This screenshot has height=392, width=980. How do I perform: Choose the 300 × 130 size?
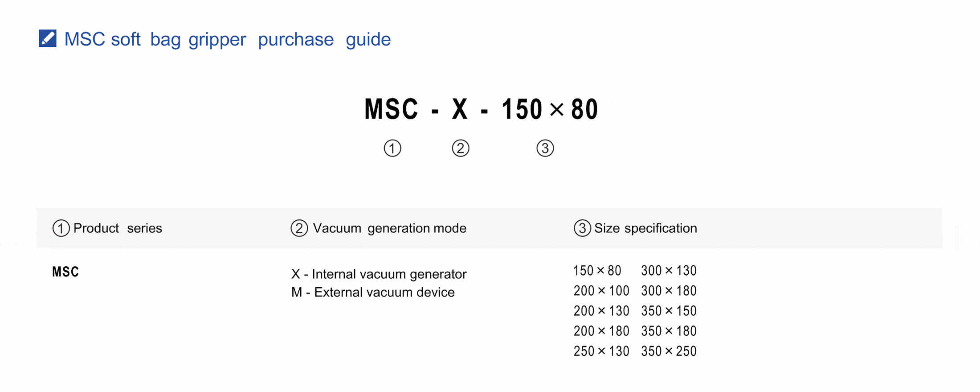coord(669,271)
